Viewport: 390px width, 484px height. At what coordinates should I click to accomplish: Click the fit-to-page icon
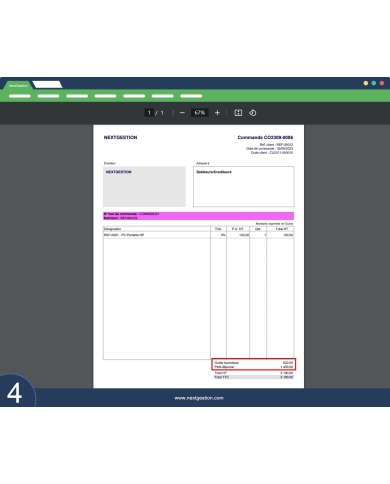click(238, 113)
